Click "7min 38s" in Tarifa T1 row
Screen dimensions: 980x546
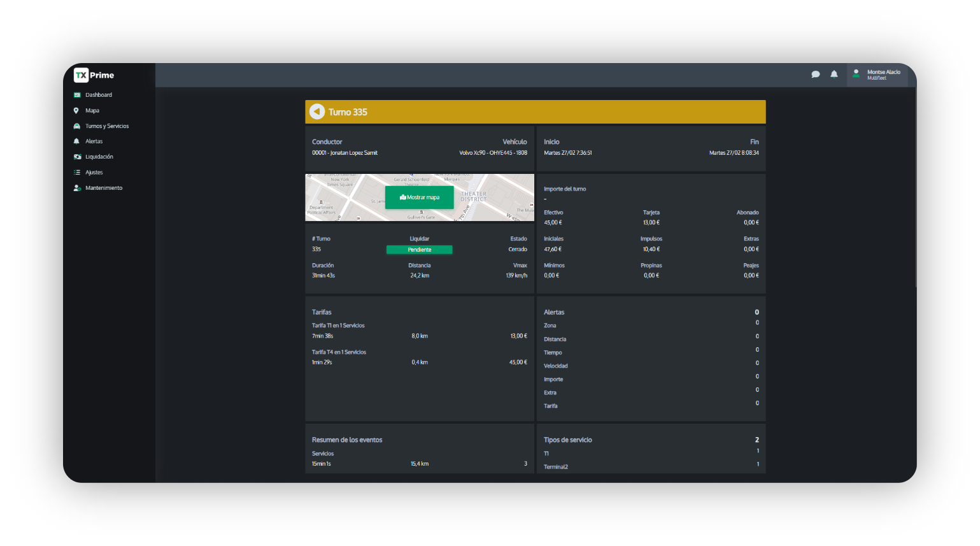point(322,336)
